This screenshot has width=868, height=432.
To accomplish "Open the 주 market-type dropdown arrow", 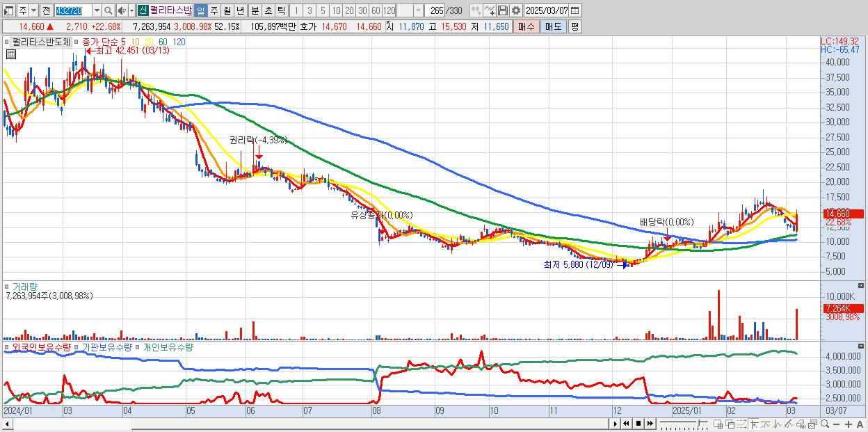I will tap(33, 10).
